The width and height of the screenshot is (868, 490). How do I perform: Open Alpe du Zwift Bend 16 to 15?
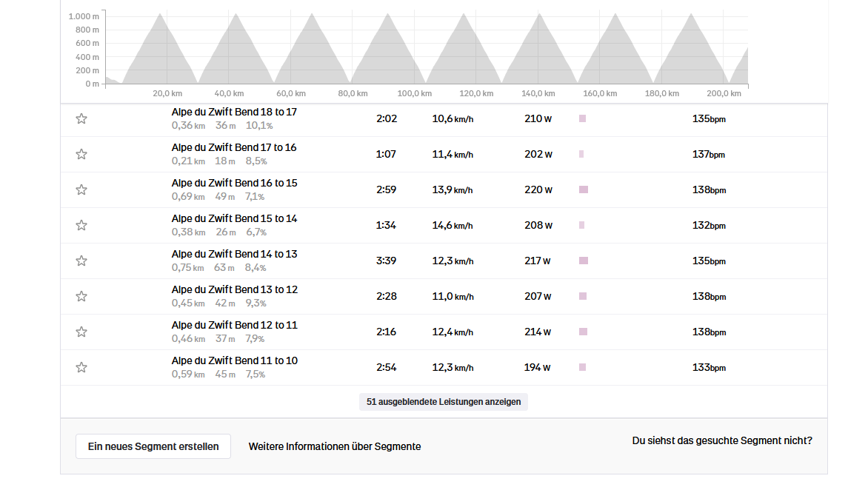pos(234,183)
